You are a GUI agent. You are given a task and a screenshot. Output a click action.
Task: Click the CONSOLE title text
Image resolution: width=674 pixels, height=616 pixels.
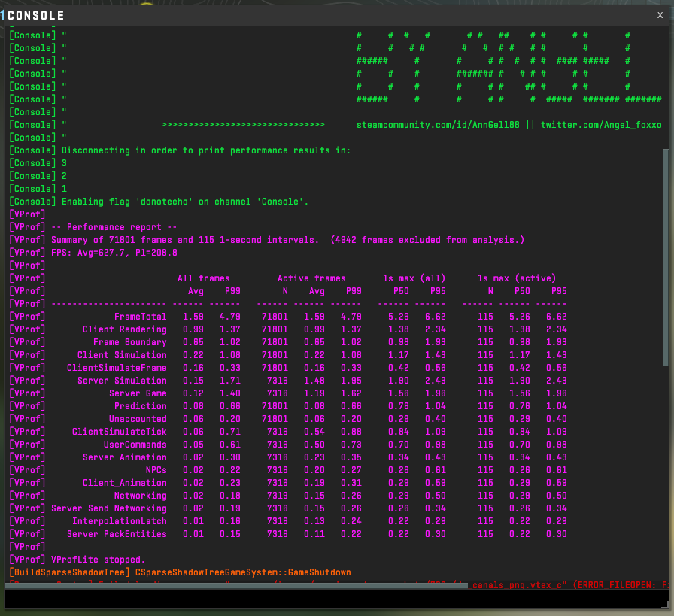pyautogui.click(x=36, y=16)
